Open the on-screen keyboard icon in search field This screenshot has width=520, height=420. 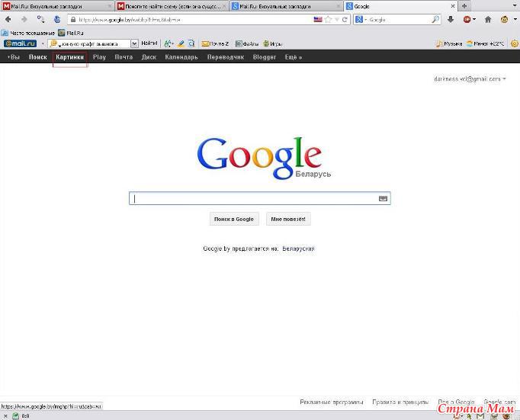point(383,198)
